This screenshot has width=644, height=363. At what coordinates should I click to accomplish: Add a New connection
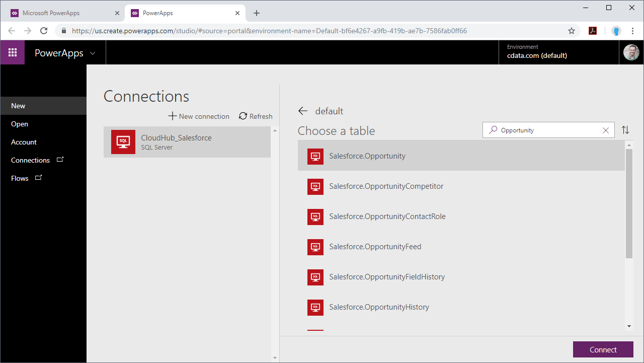[199, 116]
